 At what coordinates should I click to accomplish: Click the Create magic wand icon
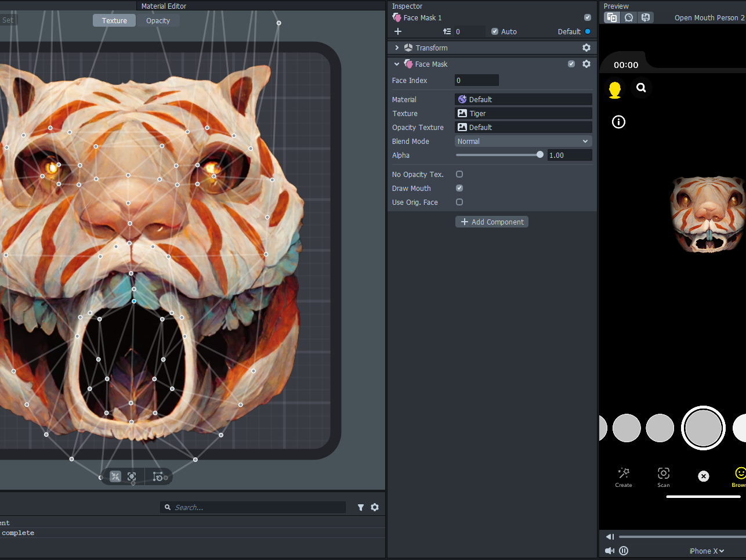click(x=624, y=474)
